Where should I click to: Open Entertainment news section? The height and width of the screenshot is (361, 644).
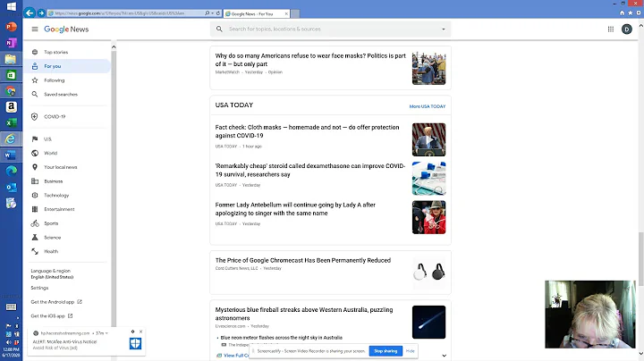pos(67,209)
